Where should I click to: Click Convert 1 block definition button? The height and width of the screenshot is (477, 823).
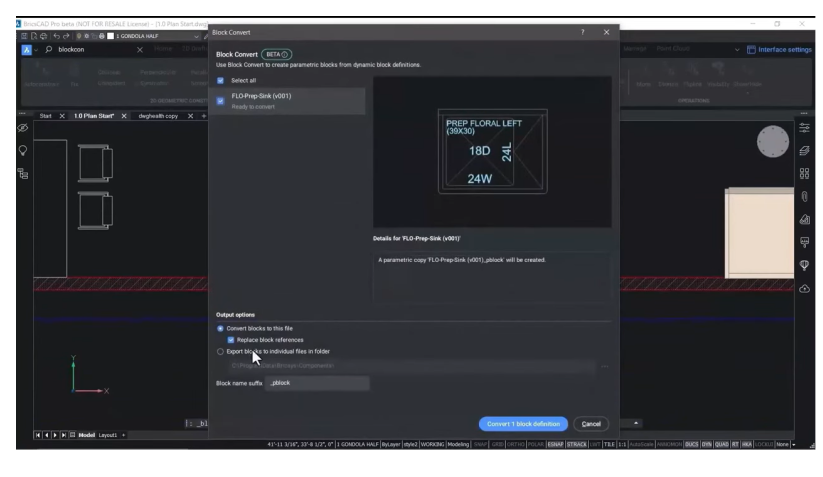click(523, 424)
